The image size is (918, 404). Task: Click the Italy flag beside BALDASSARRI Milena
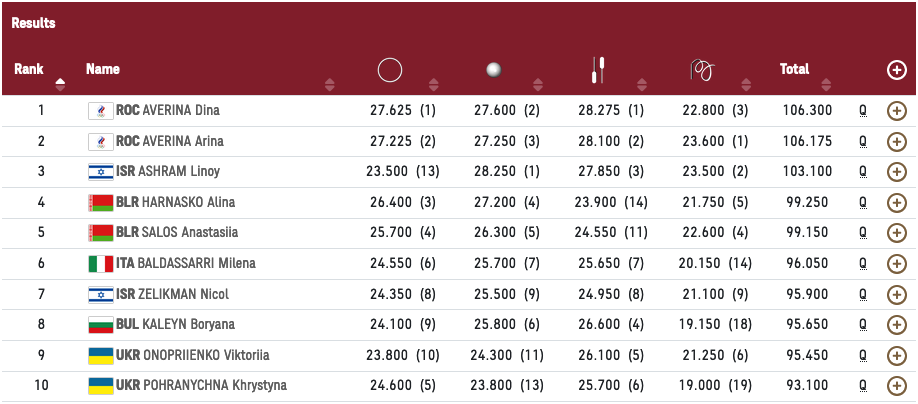pos(101,264)
